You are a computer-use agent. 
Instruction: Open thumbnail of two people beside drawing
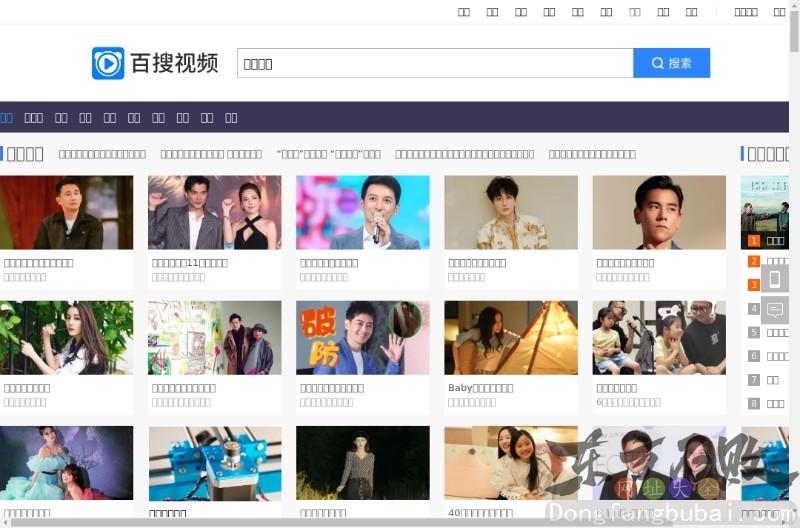tap(214, 338)
